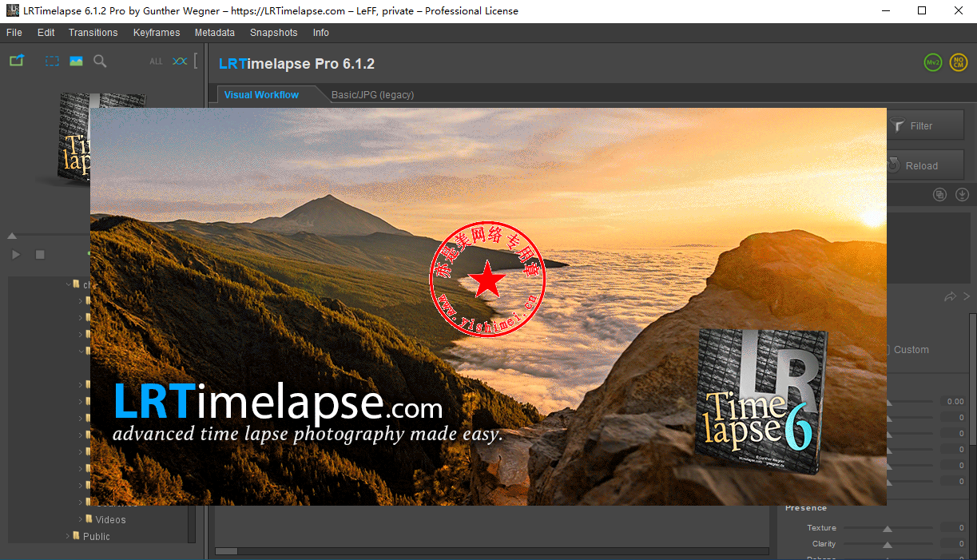977x560 pixels.
Task: Click the yellow NO CM badge
Action: click(959, 62)
